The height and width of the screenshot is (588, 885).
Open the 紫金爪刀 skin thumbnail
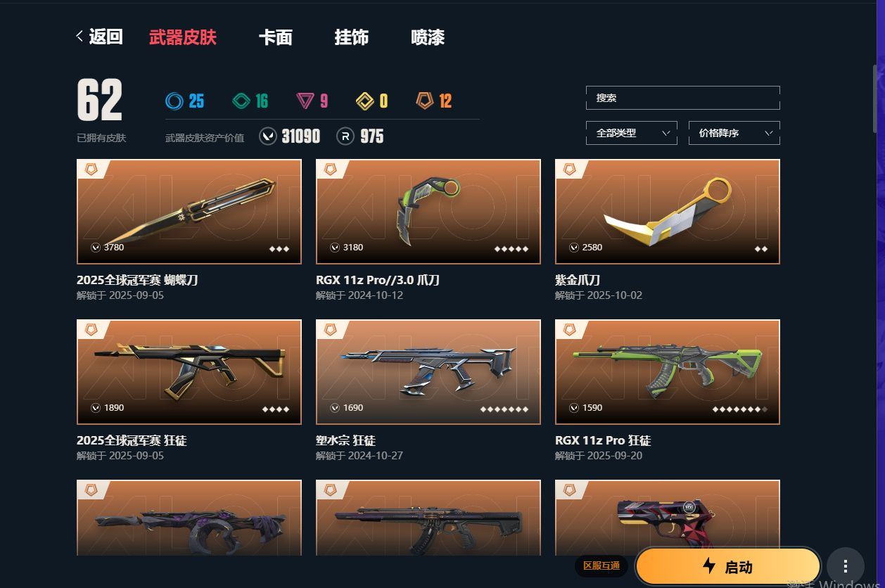[x=668, y=212]
